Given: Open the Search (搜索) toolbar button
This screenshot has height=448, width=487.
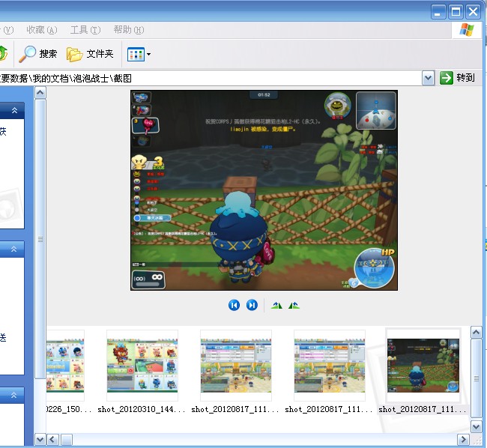Looking at the screenshot, I should (38, 54).
